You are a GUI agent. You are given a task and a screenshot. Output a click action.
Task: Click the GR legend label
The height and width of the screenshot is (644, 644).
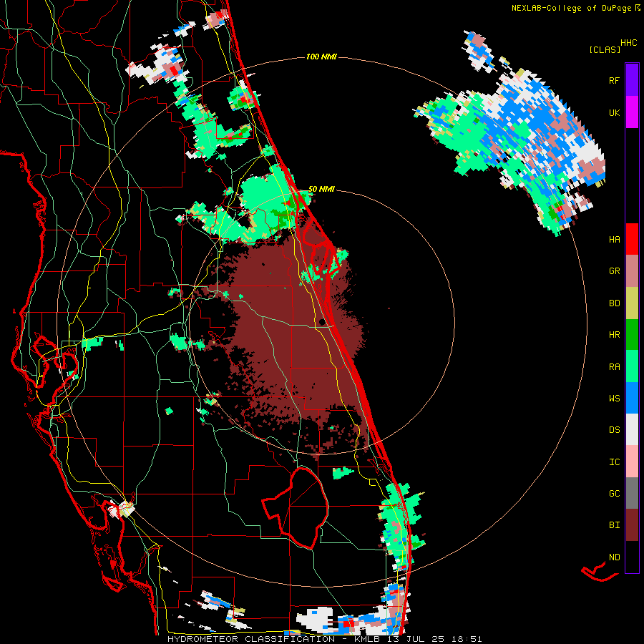(614, 271)
